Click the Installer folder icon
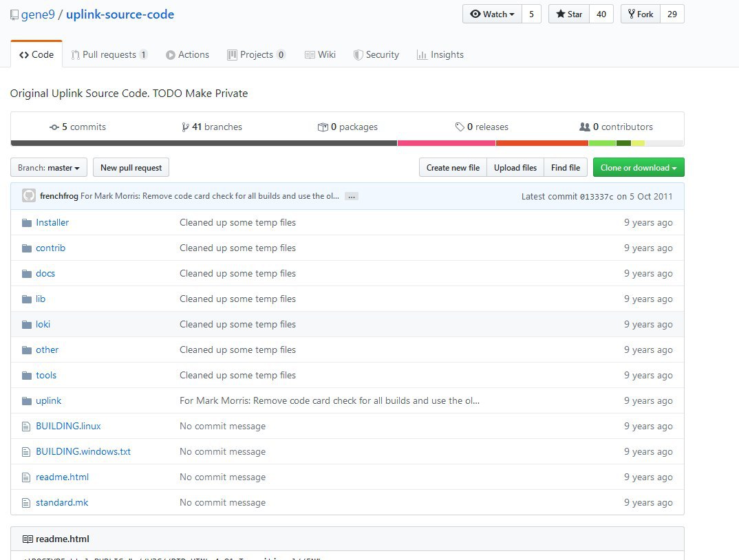739x560 pixels. [x=26, y=222]
